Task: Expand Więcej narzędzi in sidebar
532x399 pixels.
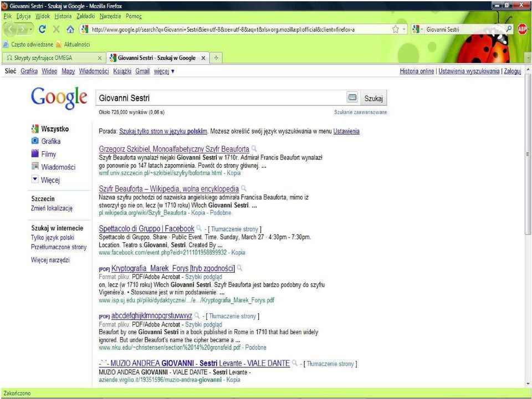Action: click(x=50, y=260)
